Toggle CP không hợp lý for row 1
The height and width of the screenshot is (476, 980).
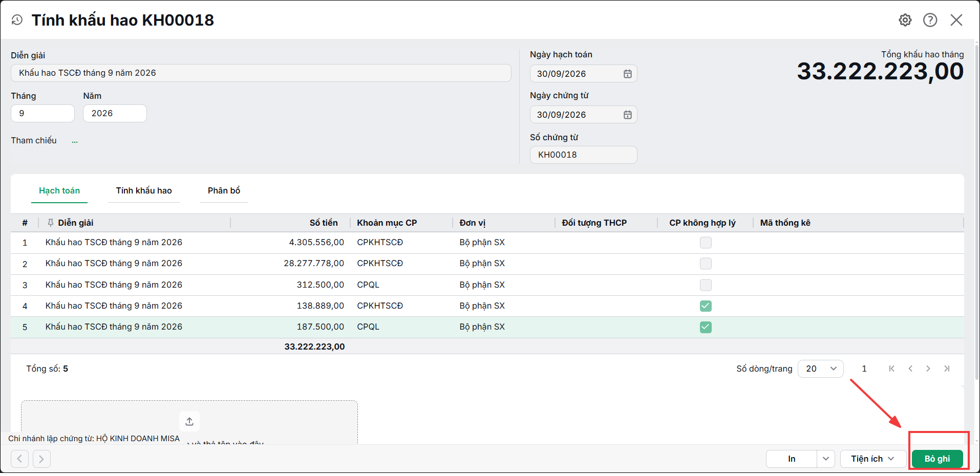click(x=706, y=243)
